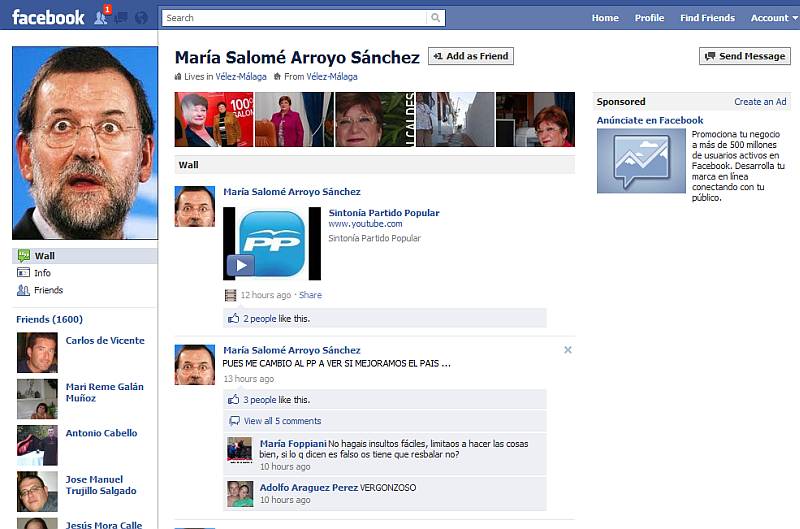Click in the Search input field
The height and width of the screenshot is (529, 800).
[294, 18]
